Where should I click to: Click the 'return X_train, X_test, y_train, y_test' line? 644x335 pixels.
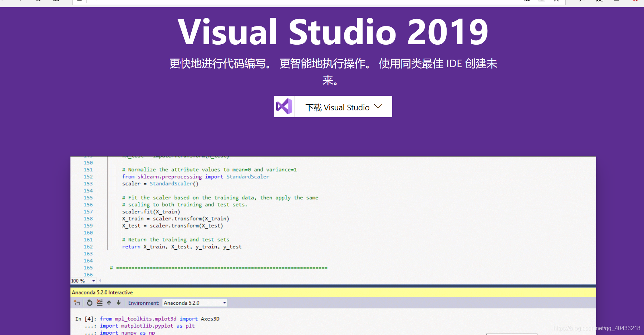tap(182, 247)
